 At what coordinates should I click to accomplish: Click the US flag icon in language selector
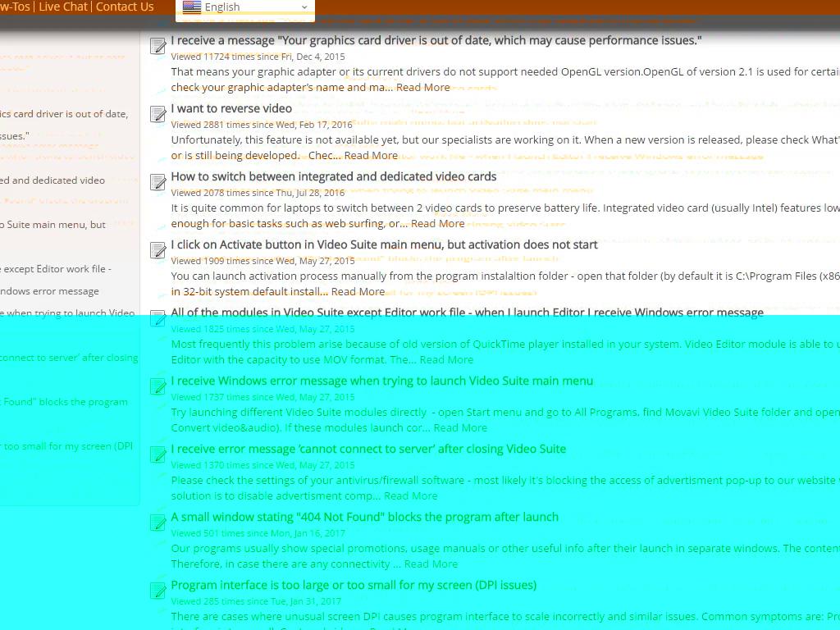point(192,7)
